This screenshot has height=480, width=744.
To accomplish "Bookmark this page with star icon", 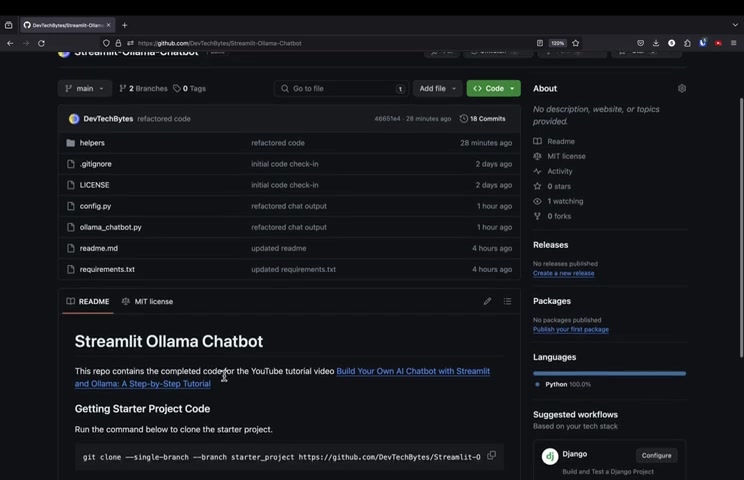I will pyautogui.click(x=576, y=43).
